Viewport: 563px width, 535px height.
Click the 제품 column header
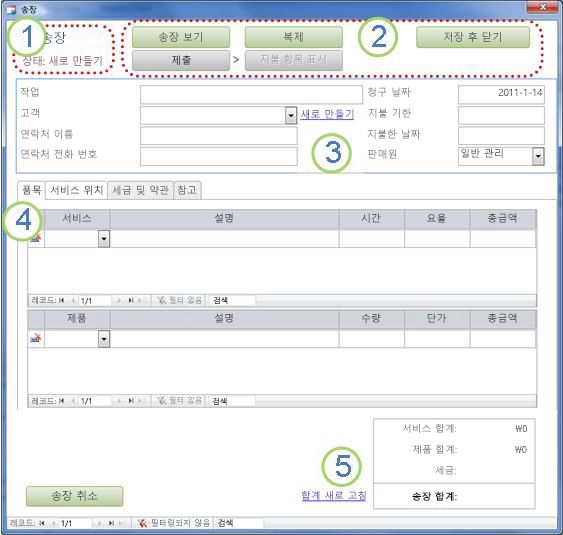[x=77, y=319]
